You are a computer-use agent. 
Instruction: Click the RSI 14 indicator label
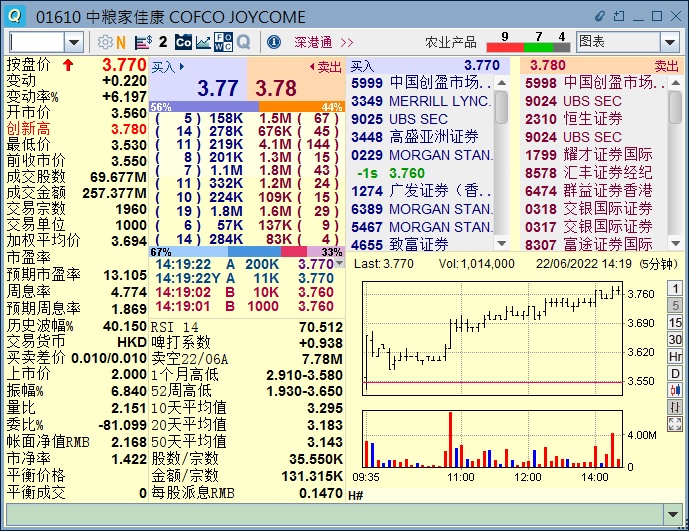[x=174, y=327]
